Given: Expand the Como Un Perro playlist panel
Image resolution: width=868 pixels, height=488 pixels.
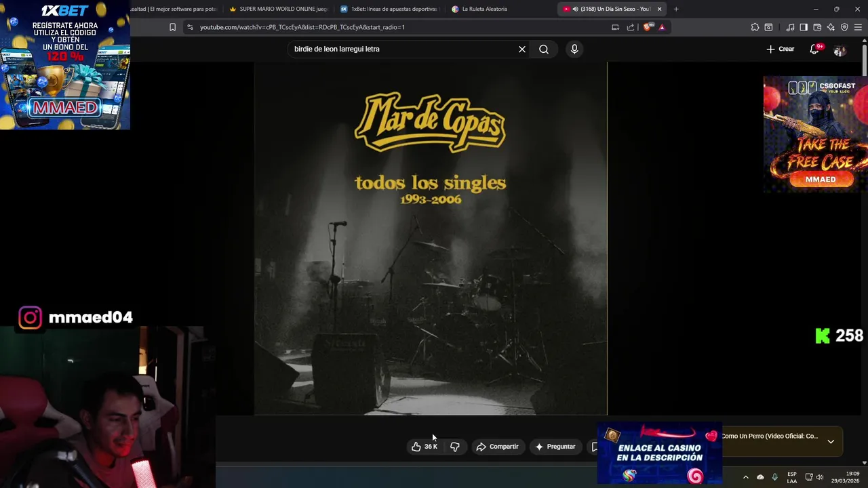Looking at the screenshot, I should point(831,441).
